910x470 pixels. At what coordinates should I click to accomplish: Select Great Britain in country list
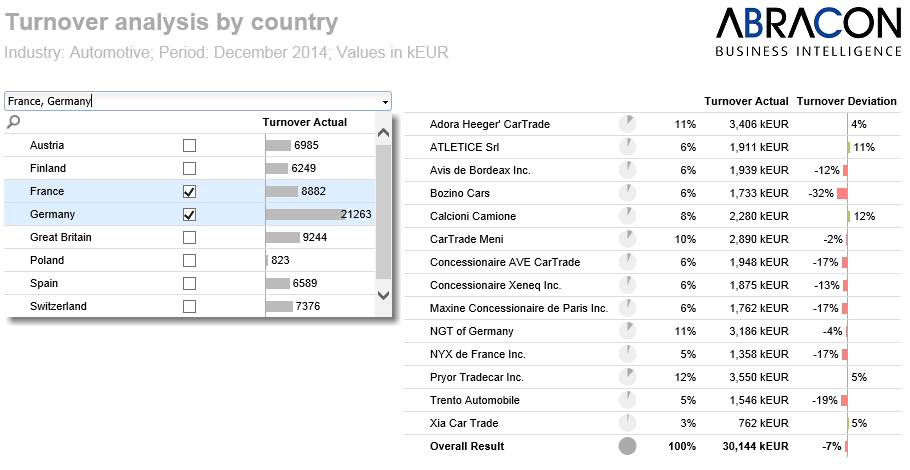pos(61,237)
